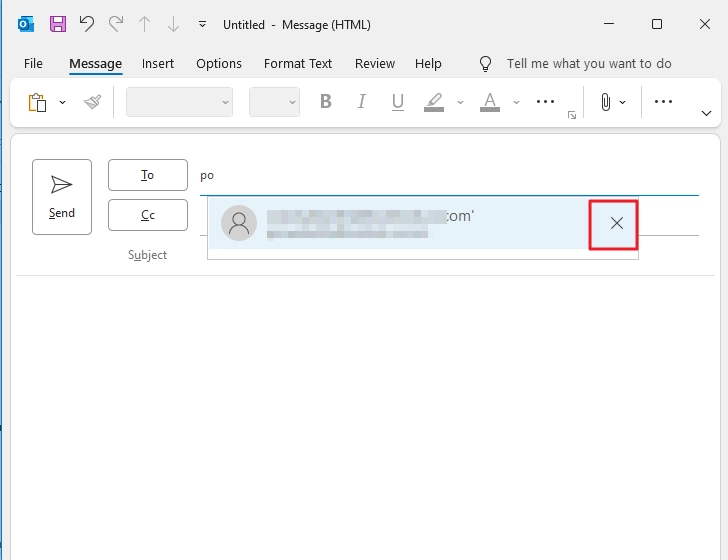Expand the highlight color options arrow

coord(460,102)
